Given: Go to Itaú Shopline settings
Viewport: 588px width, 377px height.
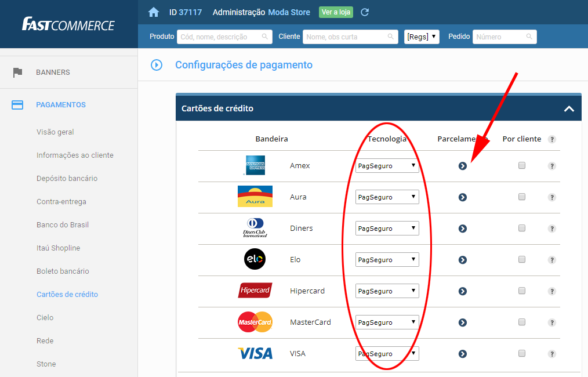Looking at the screenshot, I should pyautogui.click(x=59, y=248).
